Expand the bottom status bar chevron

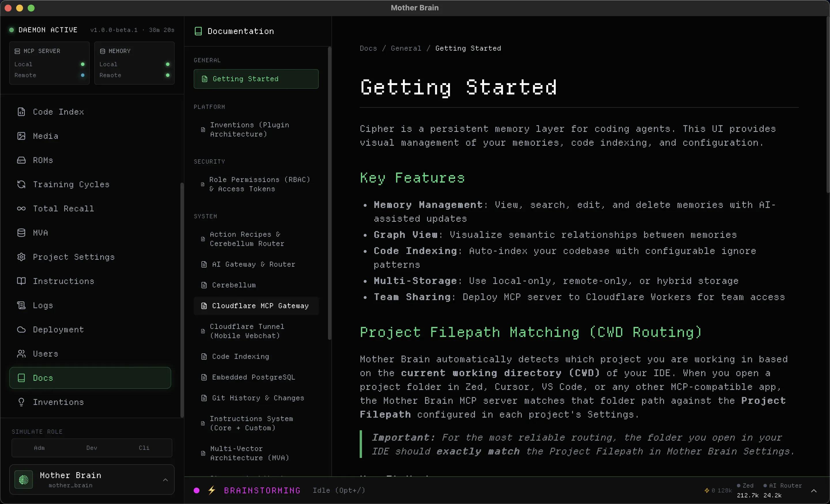[x=814, y=490]
